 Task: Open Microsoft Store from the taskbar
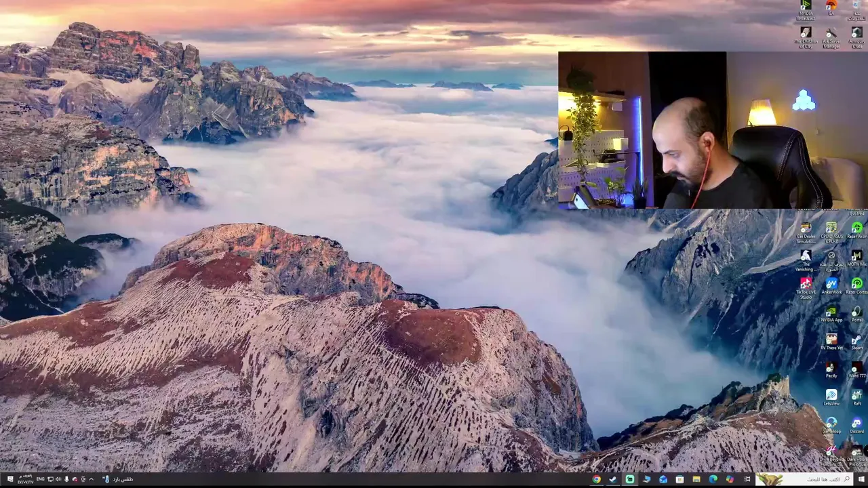click(x=679, y=479)
